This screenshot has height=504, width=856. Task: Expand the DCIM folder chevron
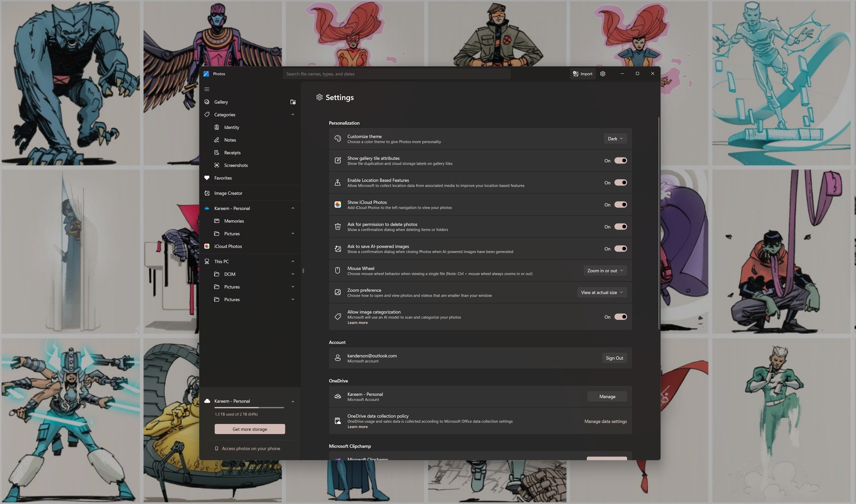coord(293,274)
